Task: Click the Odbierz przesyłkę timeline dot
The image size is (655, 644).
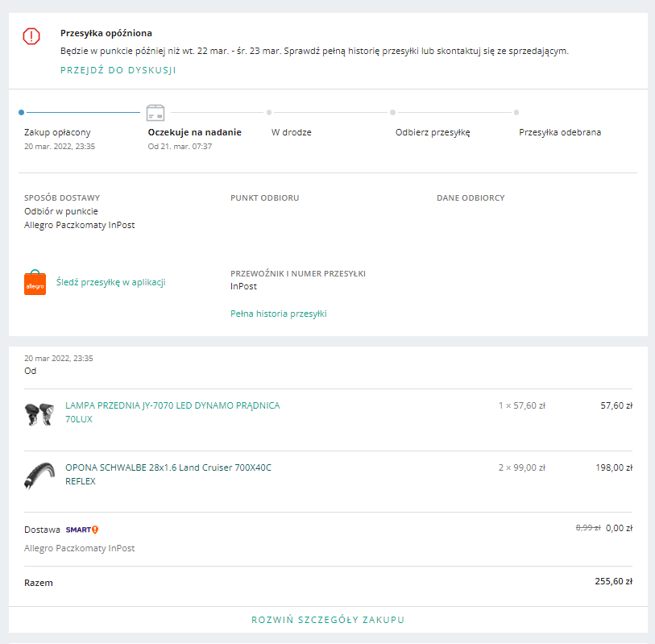Action: pyautogui.click(x=392, y=112)
